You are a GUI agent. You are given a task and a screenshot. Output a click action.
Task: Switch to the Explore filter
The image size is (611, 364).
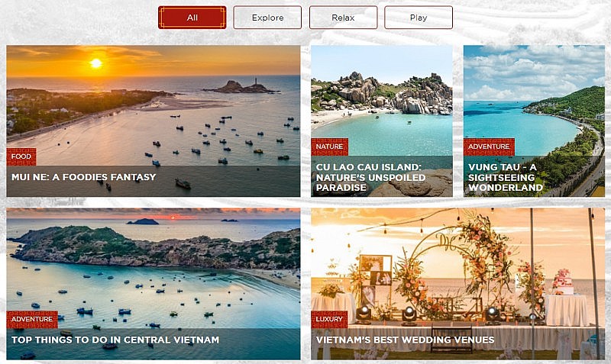[x=267, y=18]
